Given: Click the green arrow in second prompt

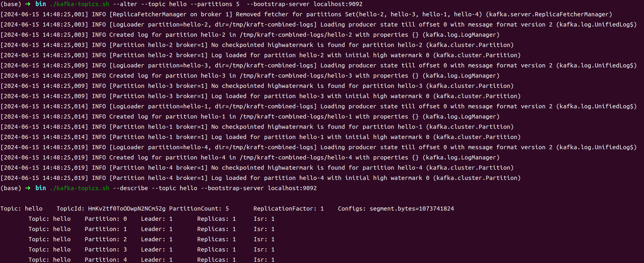Looking at the screenshot, I should point(28,188).
